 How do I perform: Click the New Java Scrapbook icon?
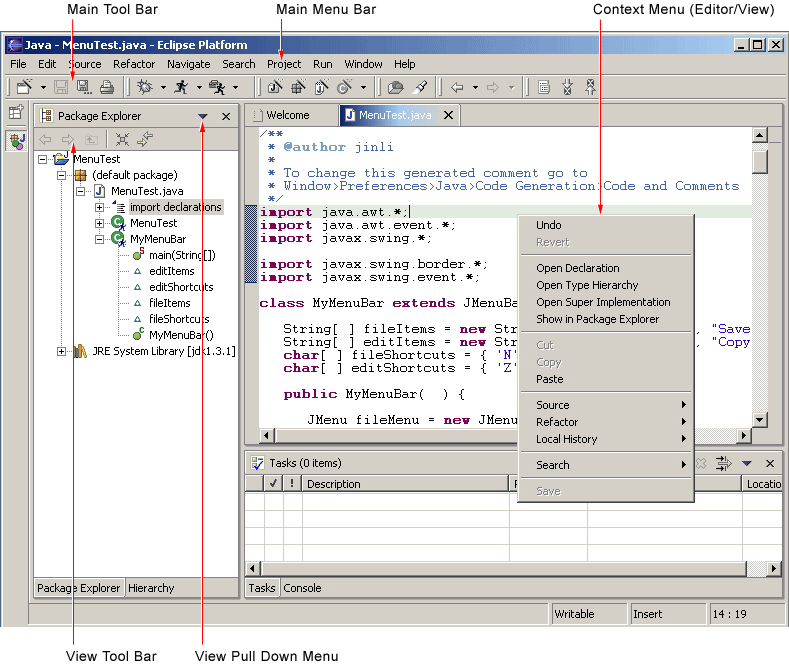[322, 87]
